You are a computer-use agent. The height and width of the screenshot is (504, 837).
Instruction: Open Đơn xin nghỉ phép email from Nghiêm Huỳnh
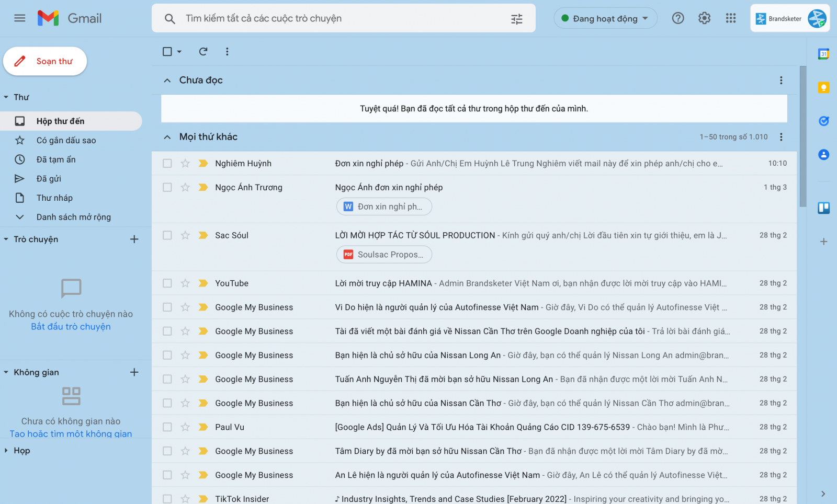tap(474, 163)
